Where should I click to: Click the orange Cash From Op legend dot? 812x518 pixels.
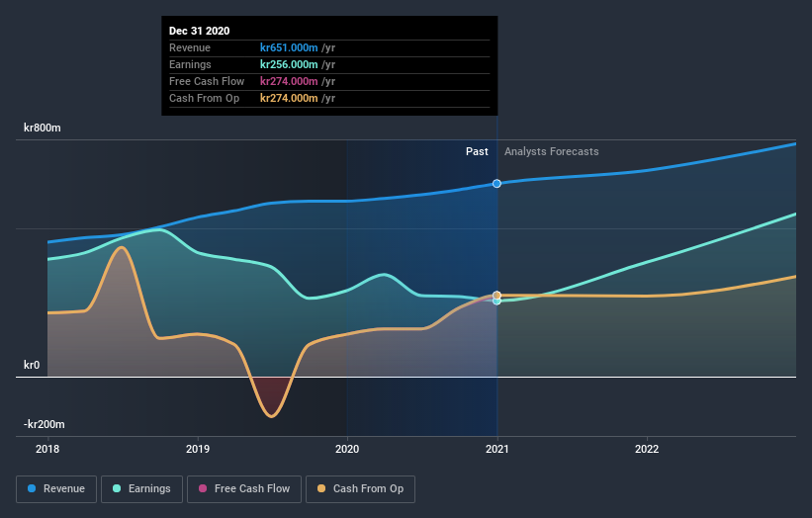pos(321,488)
